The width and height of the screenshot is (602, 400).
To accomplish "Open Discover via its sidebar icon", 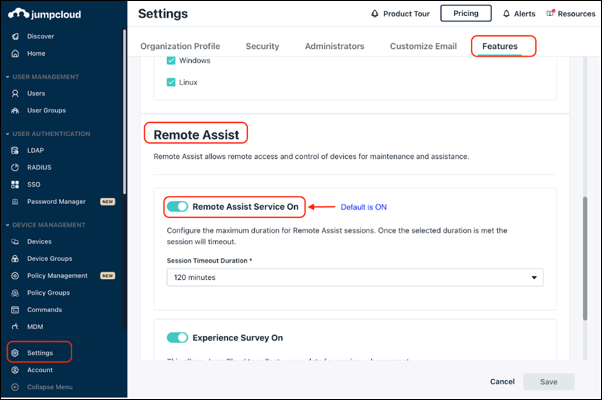I will coord(15,36).
